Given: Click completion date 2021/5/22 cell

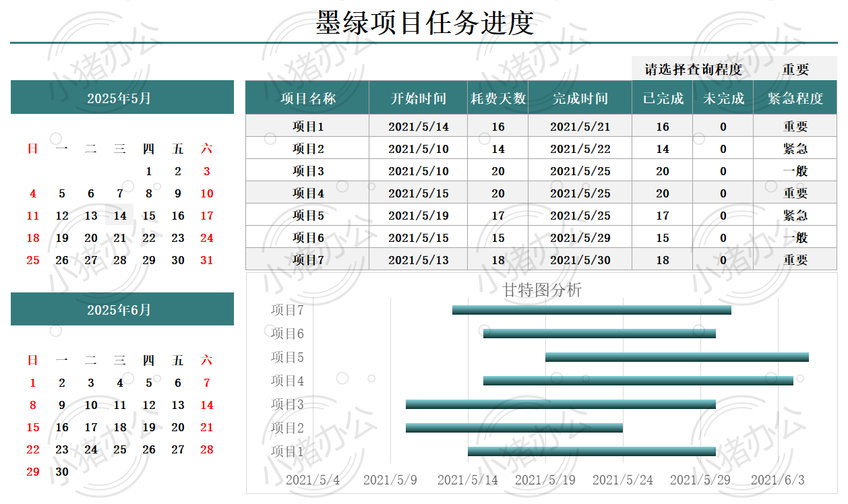Looking at the screenshot, I should pos(580,148).
